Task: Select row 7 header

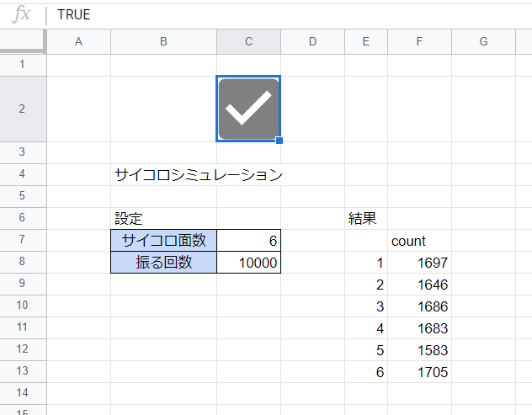Action: click(x=22, y=240)
